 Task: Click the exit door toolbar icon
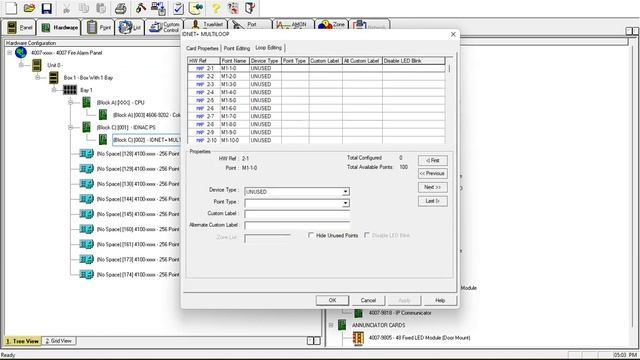pos(250,8)
